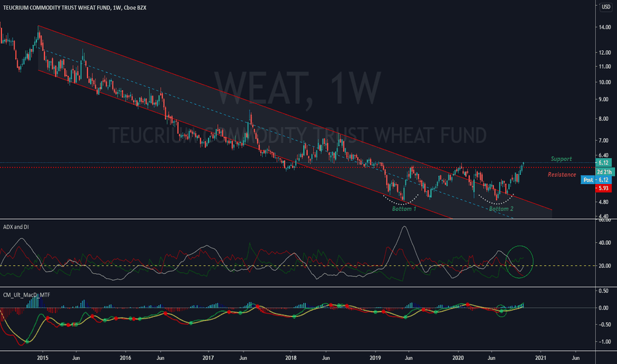Click the −1.00 MACD axis label
Image resolution: width=617 pixels, height=364 pixels.
[604, 341]
